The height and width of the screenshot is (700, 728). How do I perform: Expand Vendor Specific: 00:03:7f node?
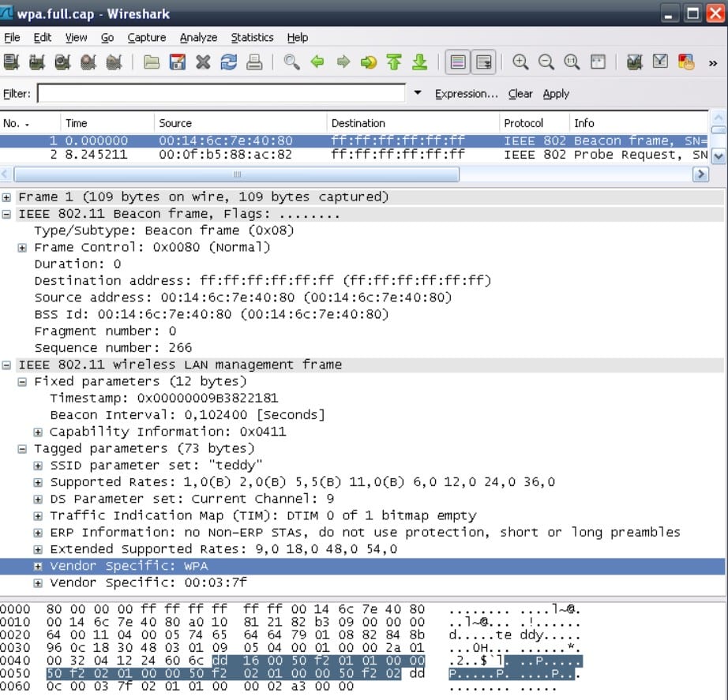38,583
